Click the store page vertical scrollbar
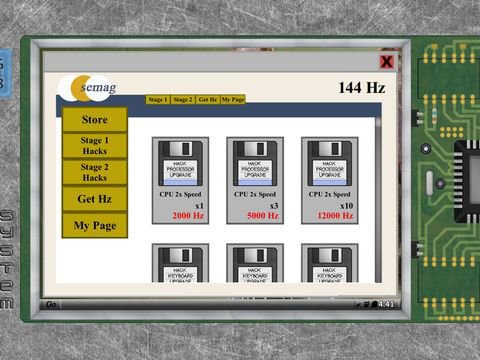Image resolution: width=480 pixels, height=360 pixels. pyautogui.click(x=378, y=200)
